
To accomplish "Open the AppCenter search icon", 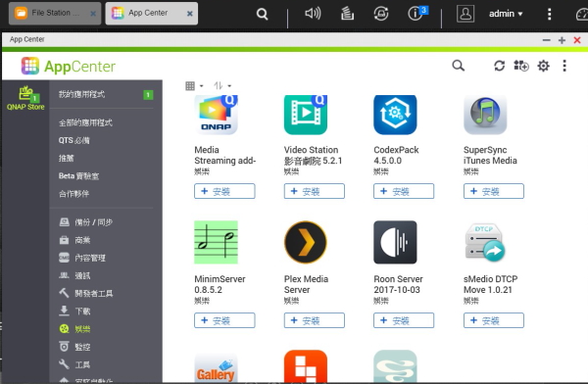I will pos(458,66).
